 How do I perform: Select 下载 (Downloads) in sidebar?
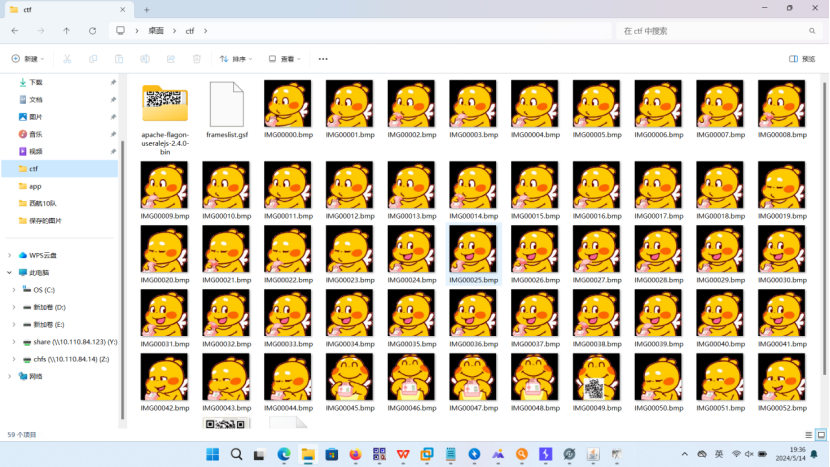tap(36, 82)
